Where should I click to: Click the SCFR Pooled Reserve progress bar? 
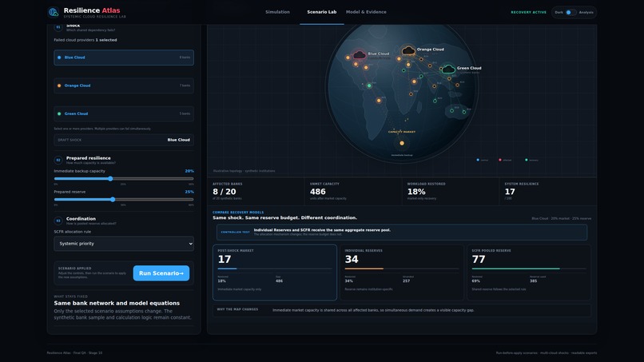(529, 269)
